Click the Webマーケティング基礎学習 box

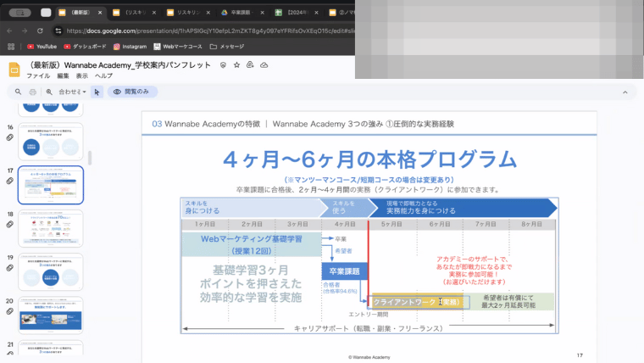252,244
